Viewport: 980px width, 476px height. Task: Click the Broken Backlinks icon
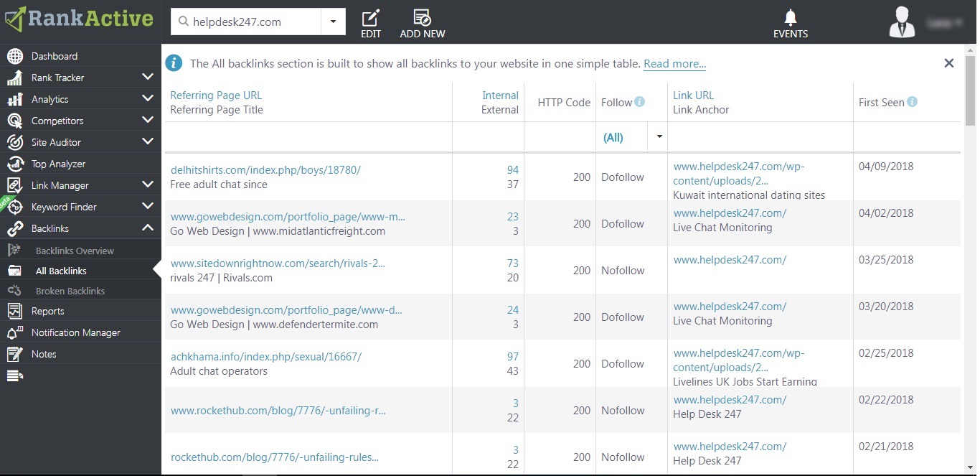coord(14,291)
